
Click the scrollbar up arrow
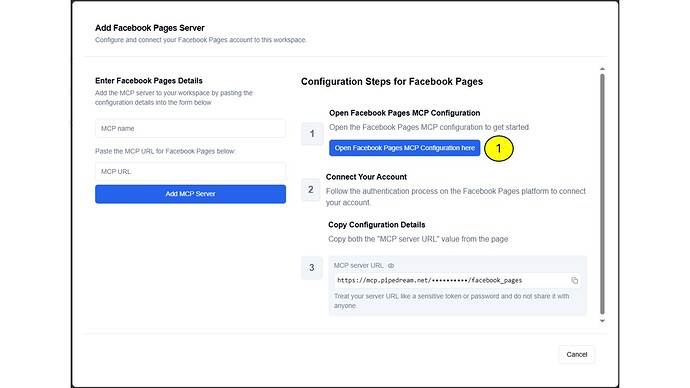click(x=602, y=69)
